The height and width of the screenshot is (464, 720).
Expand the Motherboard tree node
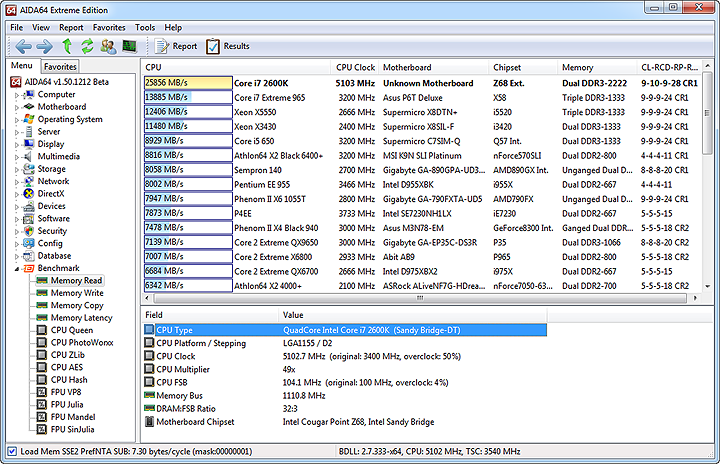tap(17, 108)
